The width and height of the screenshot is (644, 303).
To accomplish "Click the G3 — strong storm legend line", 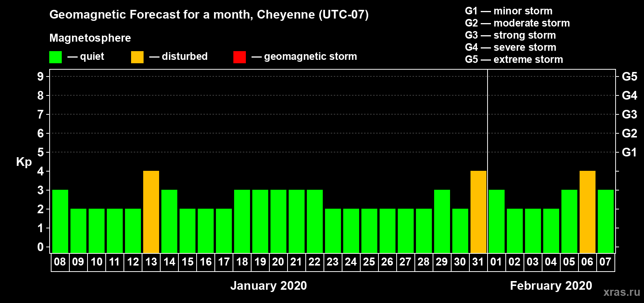I will [x=511, y=35].
